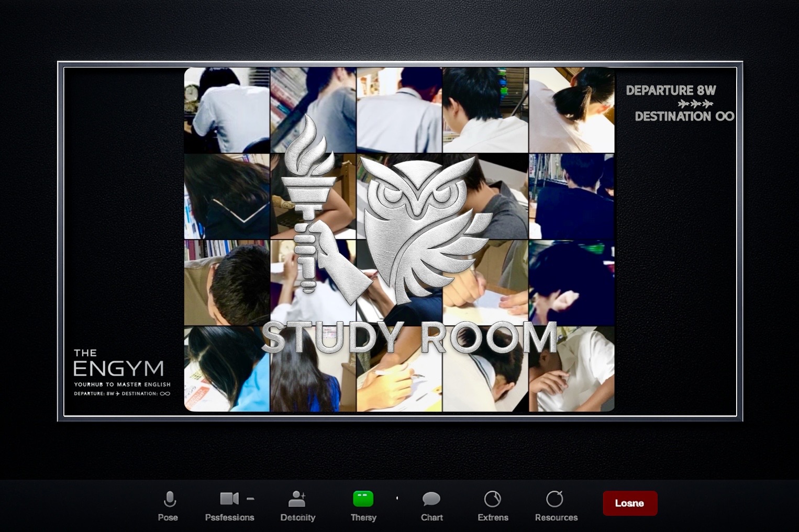Click the small dot right of Thersy
This screenshot has height=532, width=799.
click(x=397, y=498)
